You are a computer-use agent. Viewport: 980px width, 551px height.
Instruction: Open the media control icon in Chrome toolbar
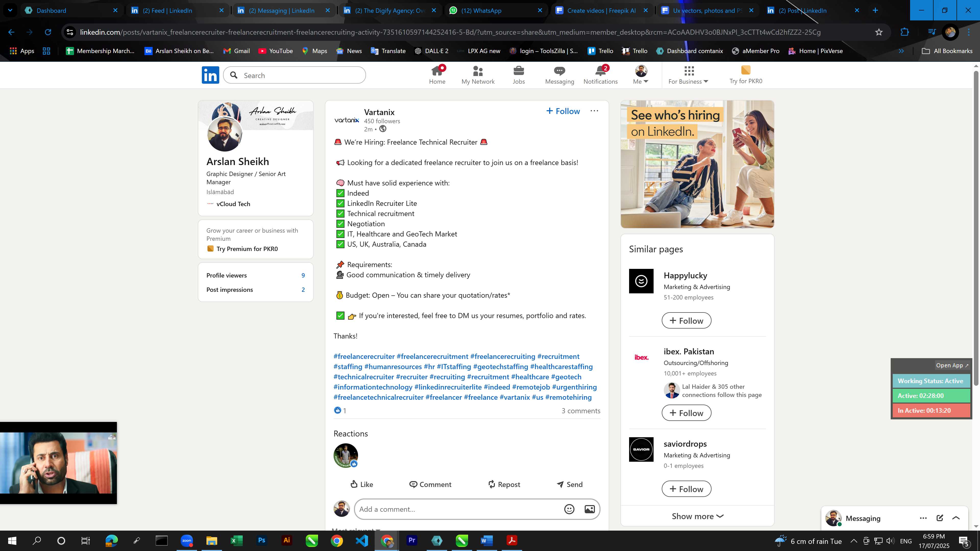[932, 32]
